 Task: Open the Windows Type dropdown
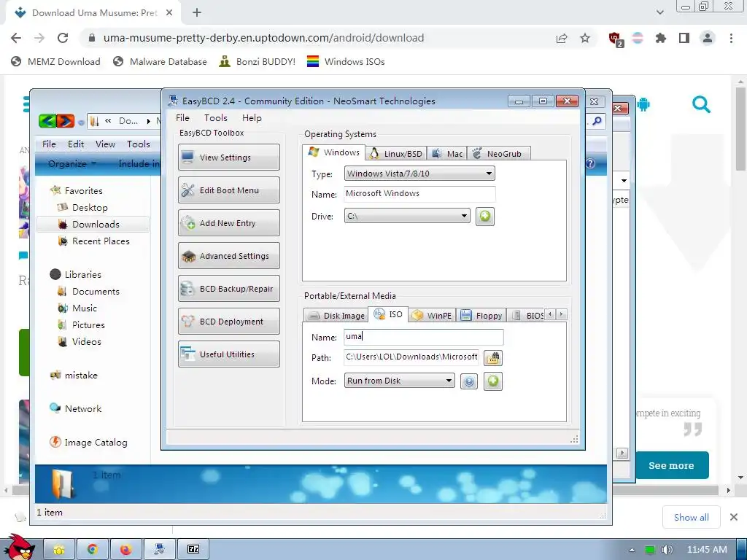(419, 174)
